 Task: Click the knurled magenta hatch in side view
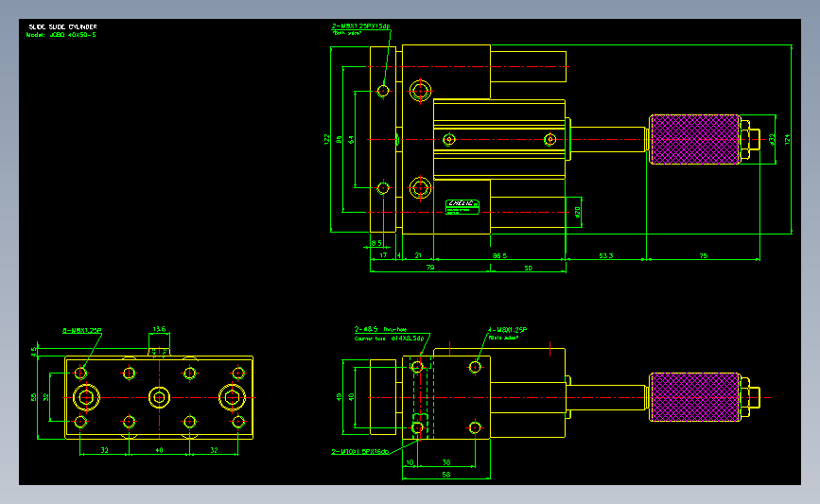point(694,397)
